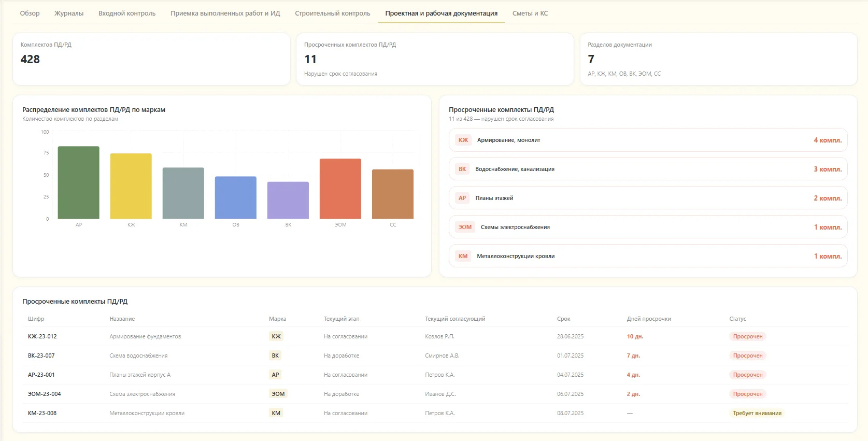This screenshot has width=868, height=441.
Task: Click the Требует внимания status badge
Action: click(x=757, y=413)
